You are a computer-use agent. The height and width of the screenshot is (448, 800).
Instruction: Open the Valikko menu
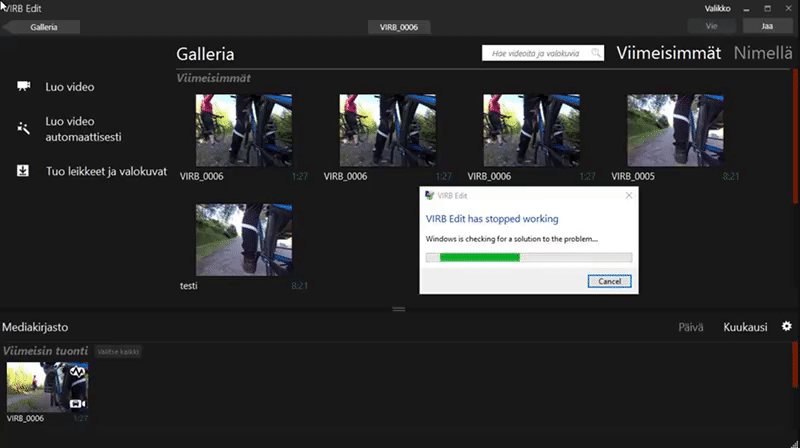[x=717, y=9]
